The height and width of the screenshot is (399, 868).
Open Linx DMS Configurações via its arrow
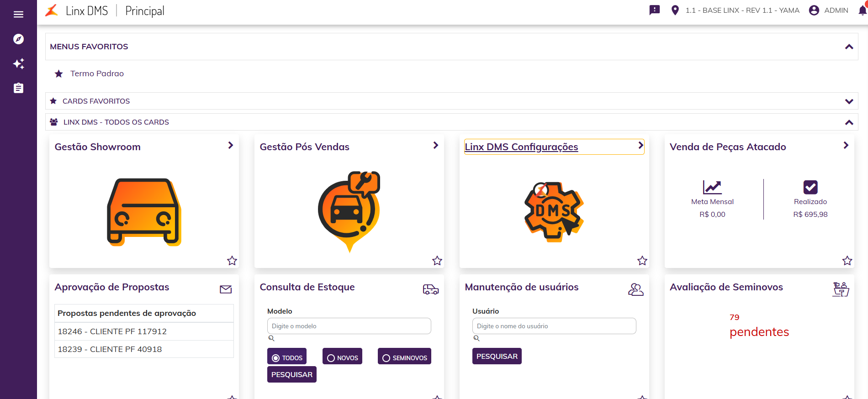tap(640, 145)
